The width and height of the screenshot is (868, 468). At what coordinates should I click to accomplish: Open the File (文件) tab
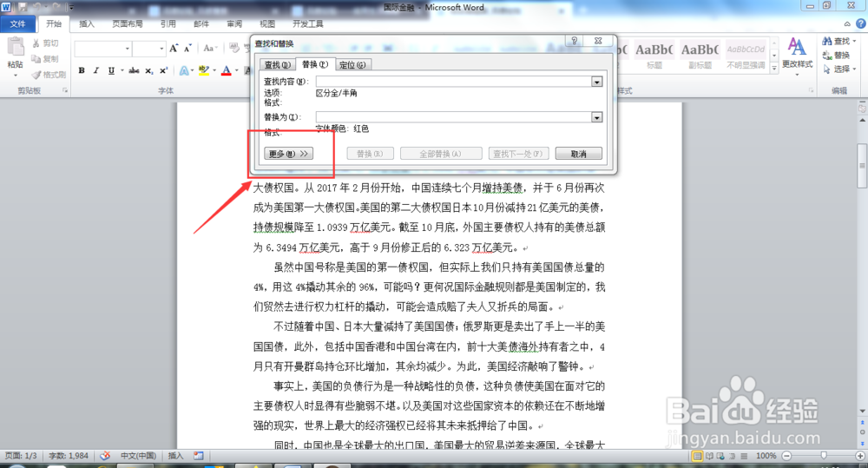tap(17, 23)
